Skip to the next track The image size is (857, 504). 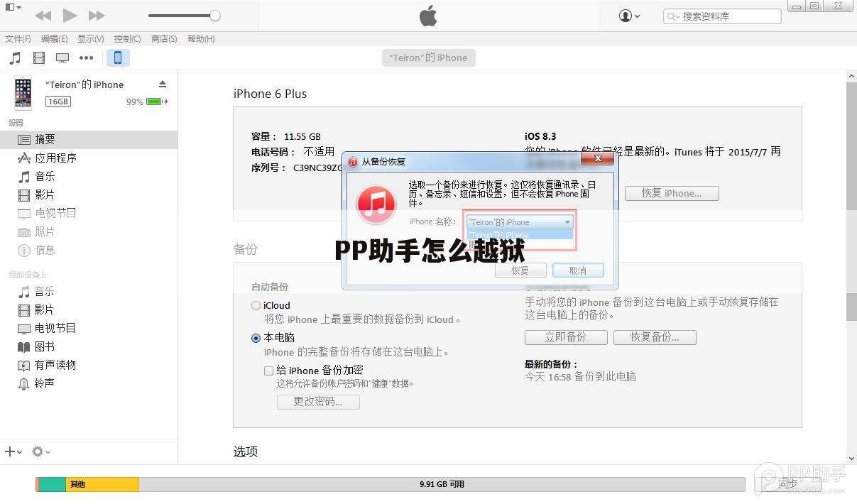(97, 15)
